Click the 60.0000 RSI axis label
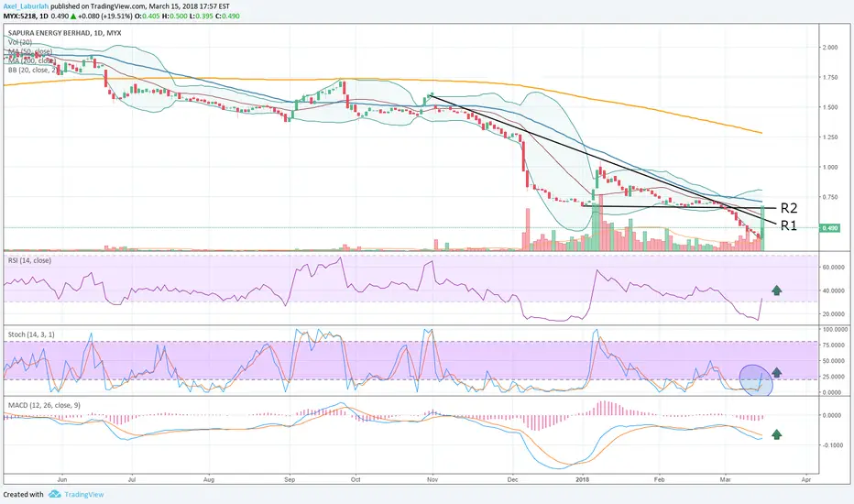This screenshot has height=504, width=854. click(x=833, y=268)
